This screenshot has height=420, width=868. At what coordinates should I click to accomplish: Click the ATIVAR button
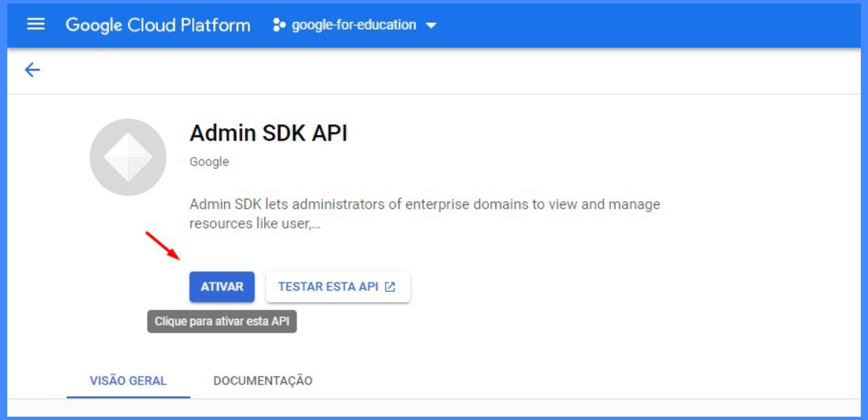click(x=222, y=287)
